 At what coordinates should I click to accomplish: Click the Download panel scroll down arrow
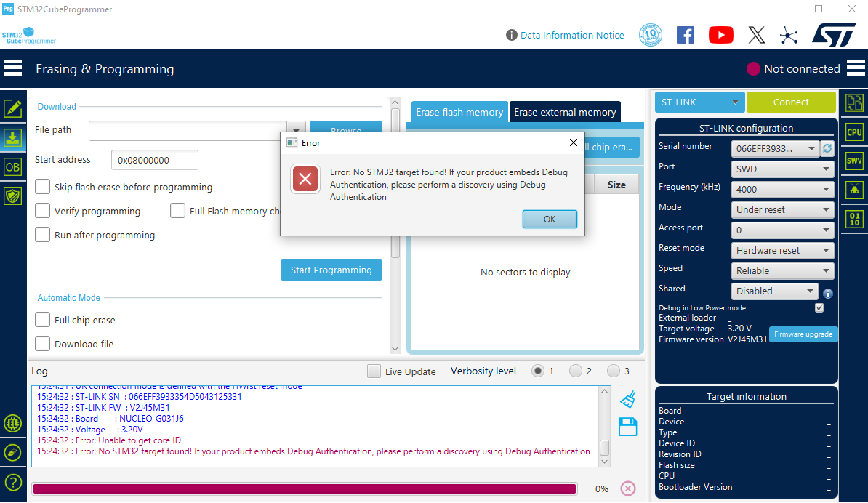[395, 349]
